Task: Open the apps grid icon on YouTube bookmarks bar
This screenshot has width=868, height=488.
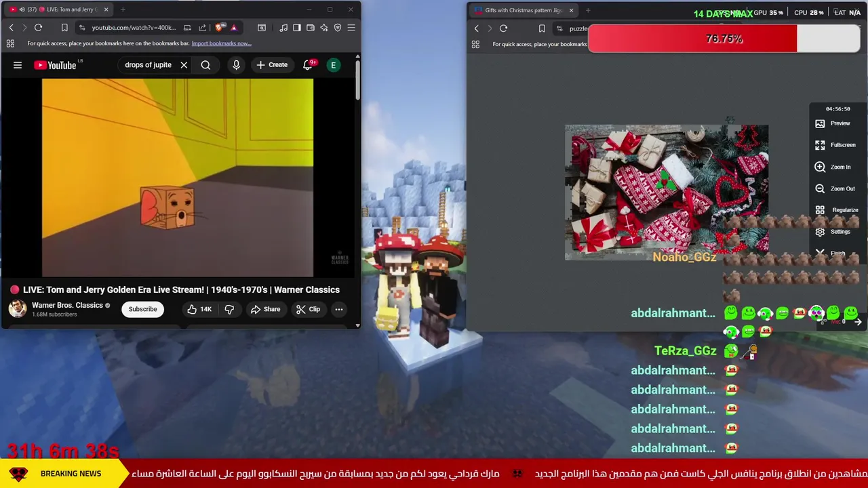Action: (x=10, y=43)
